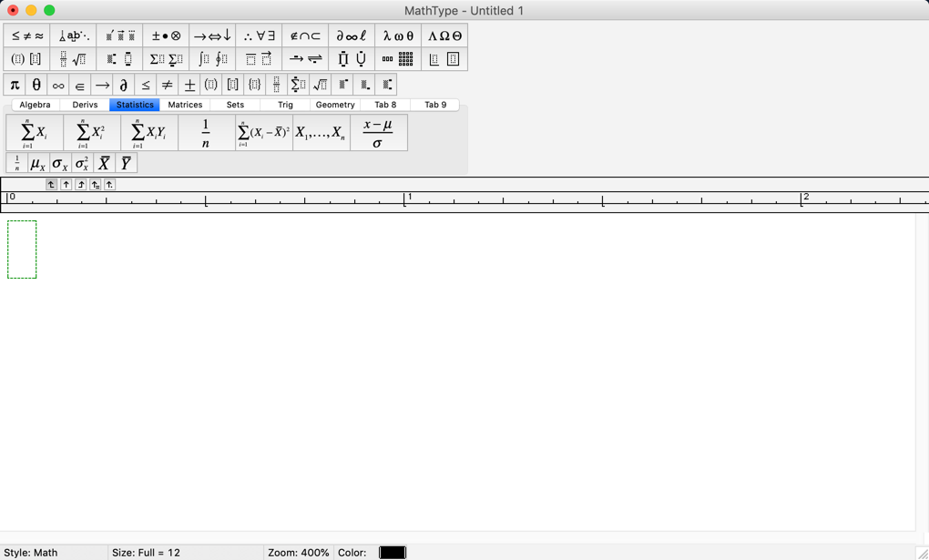
Task: Switch to the Matrices tab
Action: 185,104
